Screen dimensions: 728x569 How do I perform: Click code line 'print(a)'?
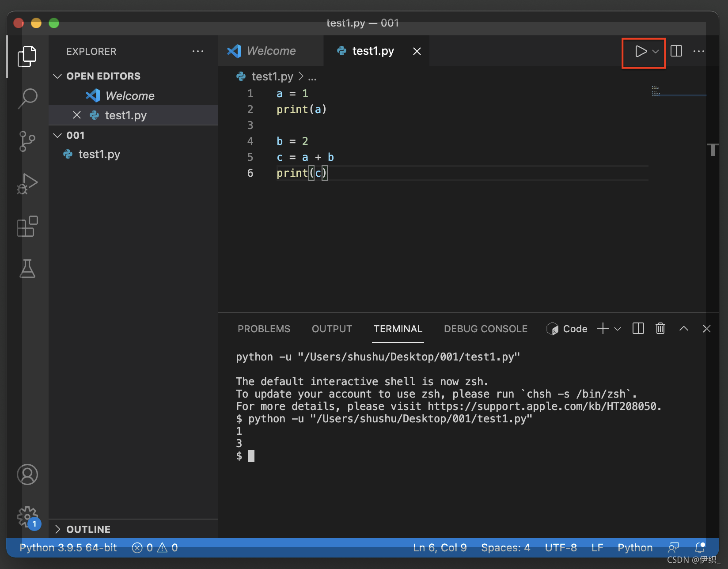coord(301,110)
